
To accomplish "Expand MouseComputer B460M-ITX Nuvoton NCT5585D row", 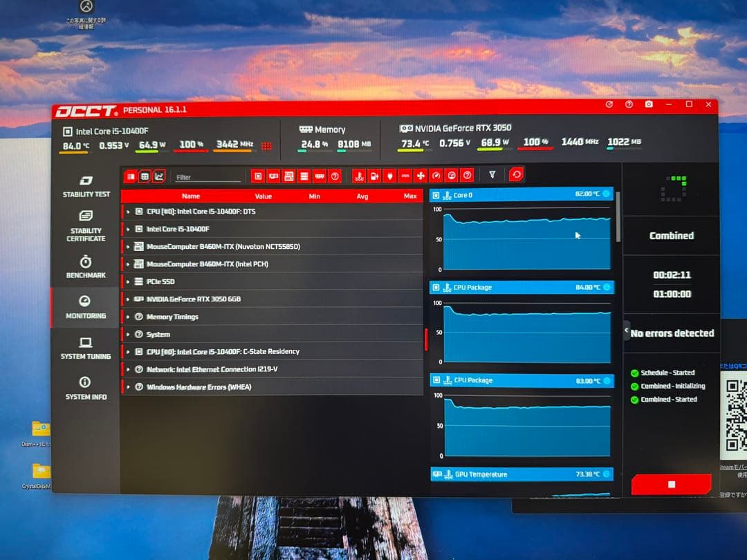I will pyautogui.click(x=272, y=247).
